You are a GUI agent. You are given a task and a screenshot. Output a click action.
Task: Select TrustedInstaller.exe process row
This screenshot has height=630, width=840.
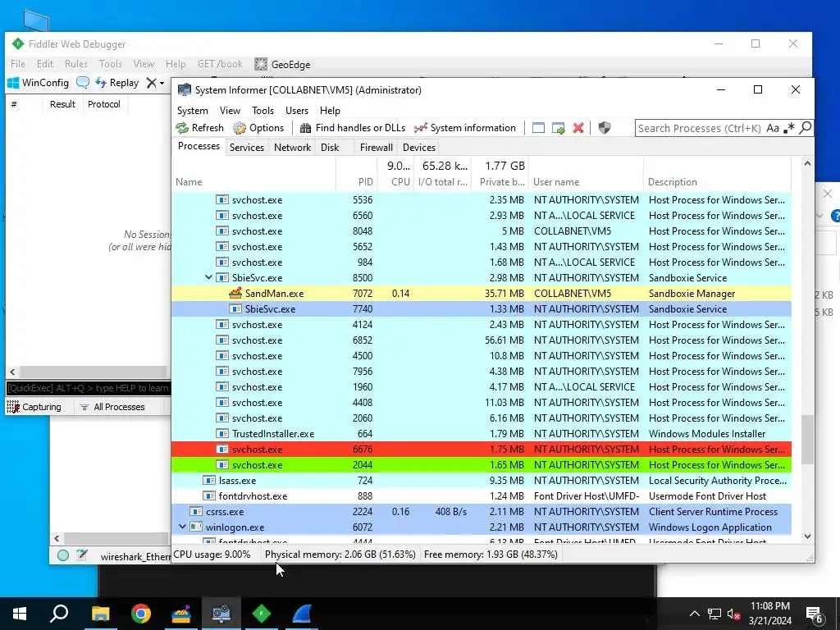[481, 434]
